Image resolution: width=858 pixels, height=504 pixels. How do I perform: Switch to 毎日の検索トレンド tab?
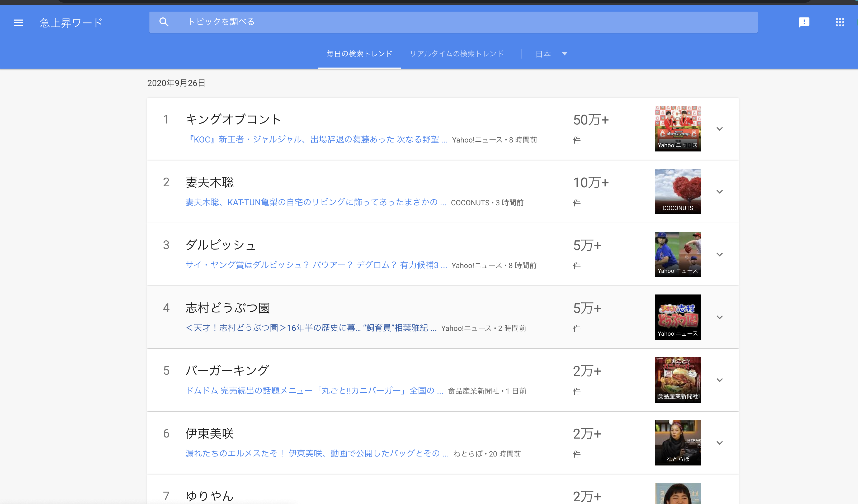click(x=359, y=54)
